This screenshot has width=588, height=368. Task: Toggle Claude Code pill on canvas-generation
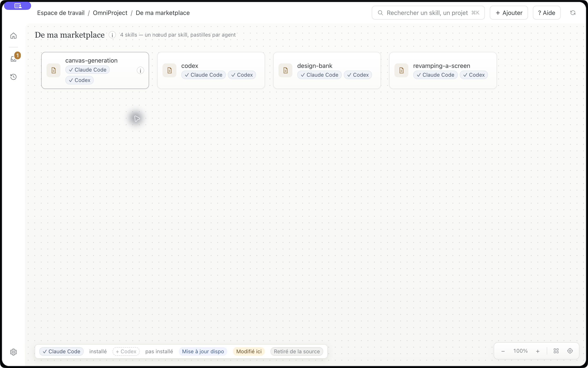87,70
